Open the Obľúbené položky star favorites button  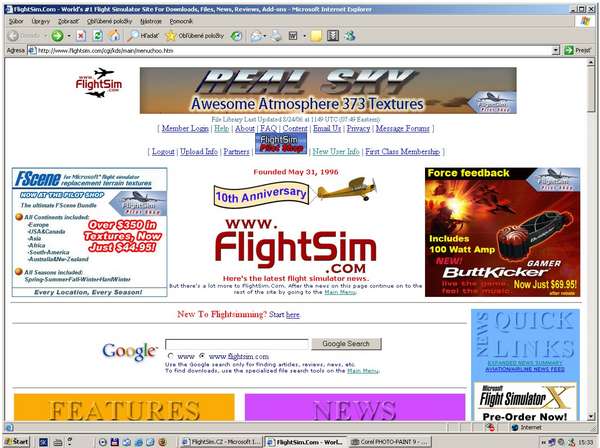pos(195,36)
